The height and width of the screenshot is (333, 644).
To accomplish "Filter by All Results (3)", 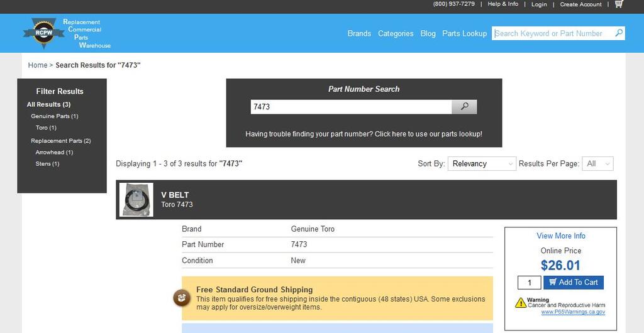I will point(48,104).
